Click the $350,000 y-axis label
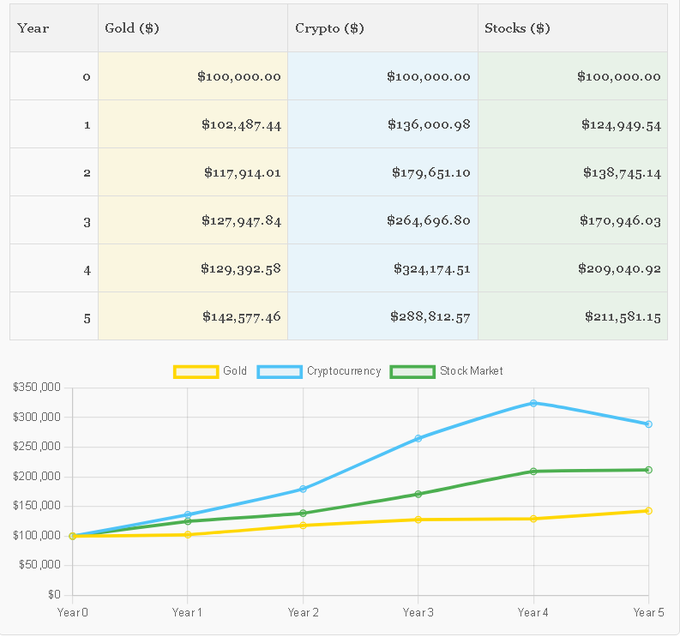Screen dimensions: 680x637 [x=37, y=387]
